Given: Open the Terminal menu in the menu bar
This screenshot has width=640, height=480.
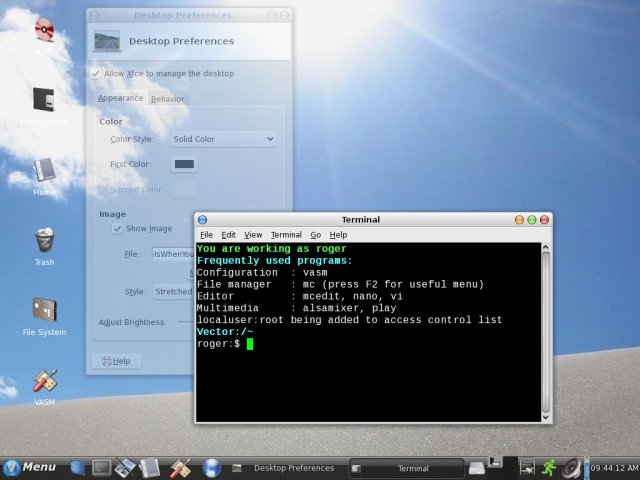Looking at the screenshot, I should pyautogui.click(x=286, y=234).
